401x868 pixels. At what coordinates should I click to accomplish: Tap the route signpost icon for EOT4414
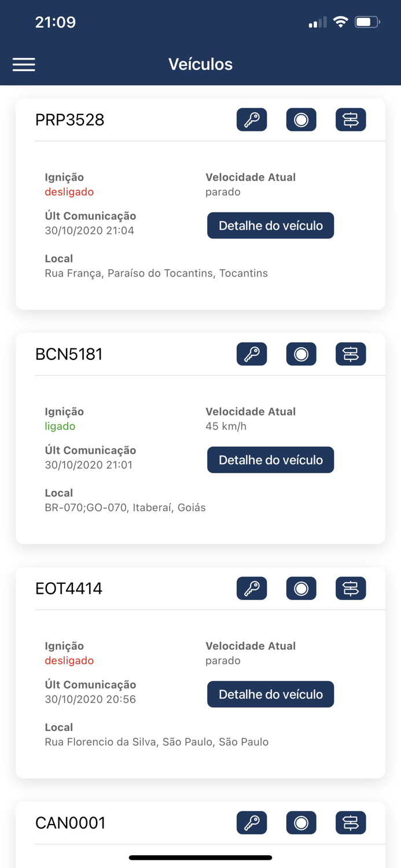(351, 589)
